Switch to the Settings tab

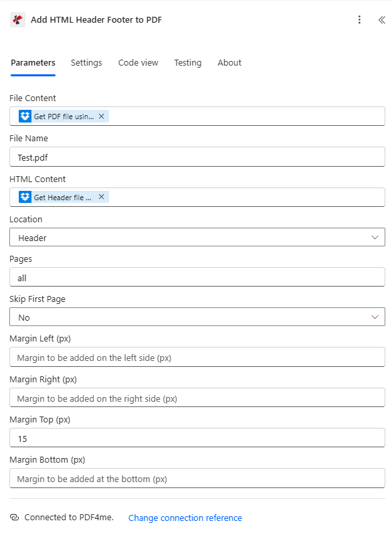pyautogui.click(x=86, y=62)
